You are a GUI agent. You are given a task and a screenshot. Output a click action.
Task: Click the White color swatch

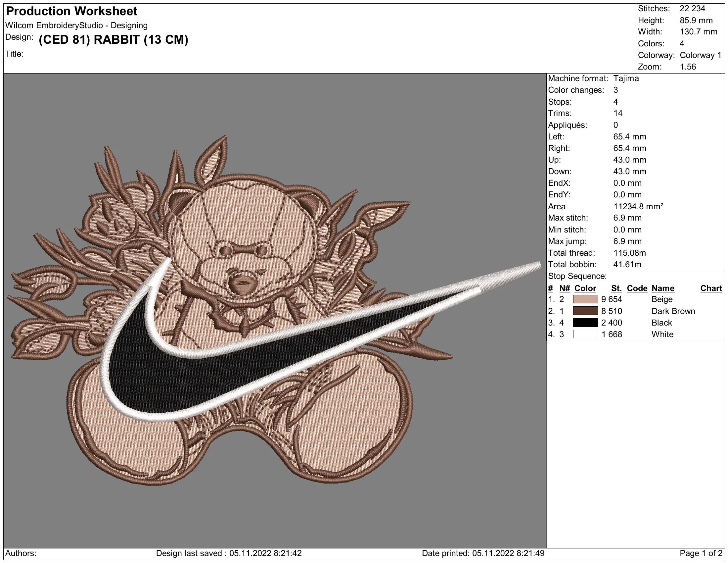(585, 334)
